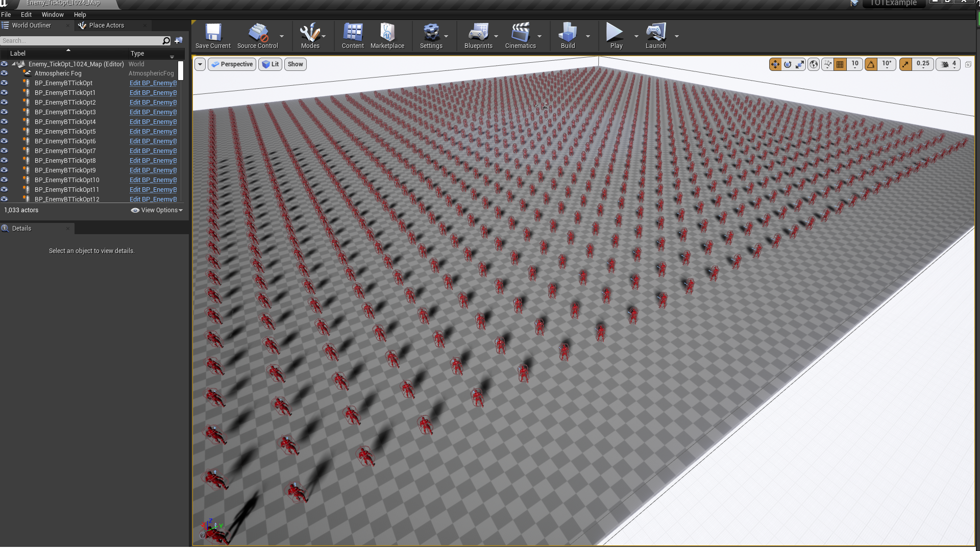
Task: Click Edit BP_EnemyB link for BP_EnemyBTTickOpt5
Action: click(153, 131)
